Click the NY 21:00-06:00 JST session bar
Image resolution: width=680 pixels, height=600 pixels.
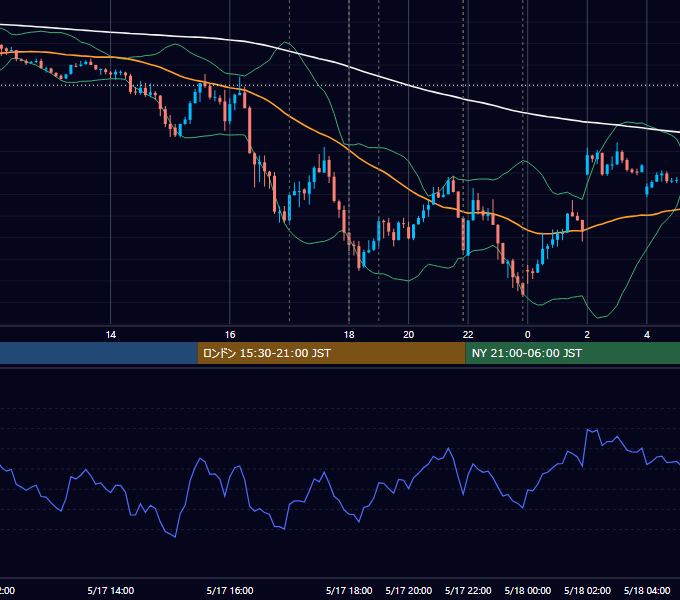572,353
